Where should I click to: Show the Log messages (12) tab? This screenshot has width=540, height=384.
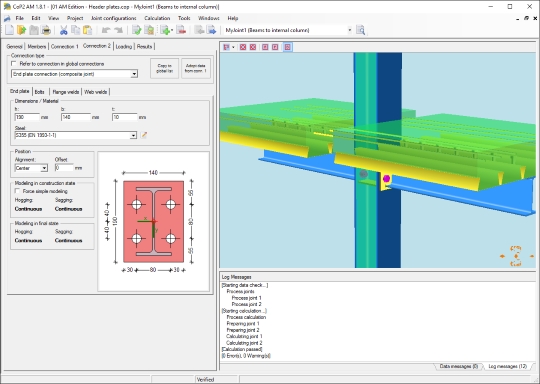pyautogui.click(x=508, y=366)
